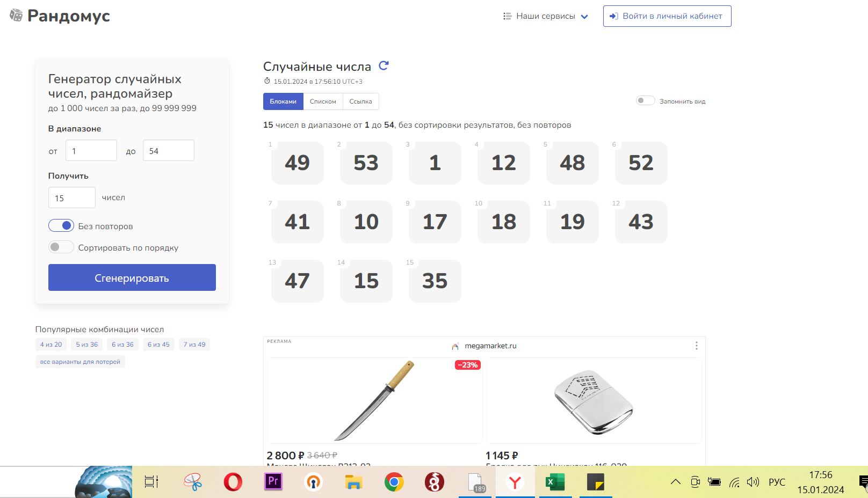This screenshot has height=498, width=868.
Task: Switch to the Блоками view tab
Action: tap(283, 101)
